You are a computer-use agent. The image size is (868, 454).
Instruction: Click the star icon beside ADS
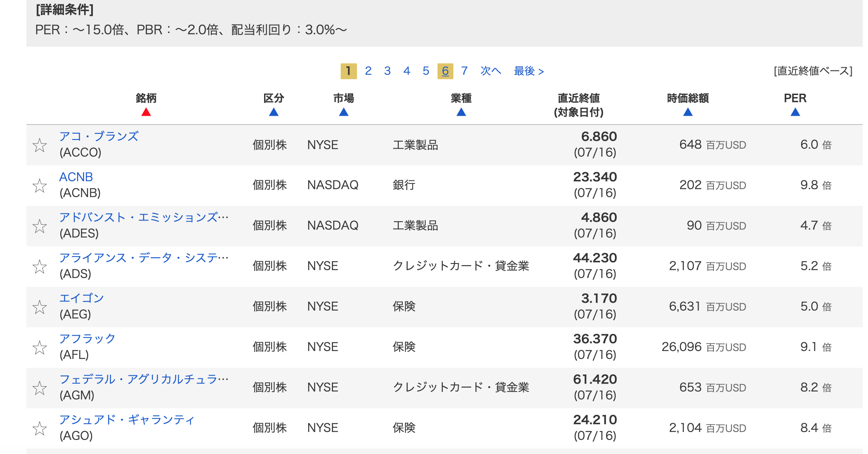tap(40, 267)
